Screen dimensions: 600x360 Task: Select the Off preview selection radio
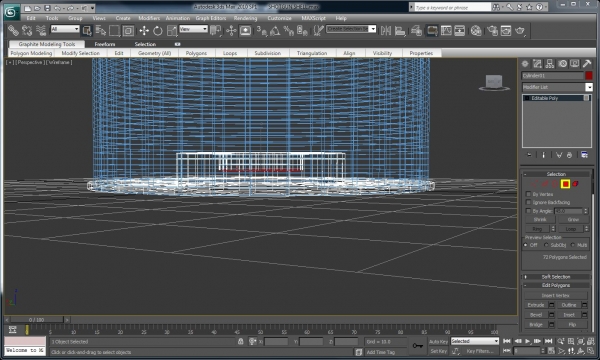[x=525, y=245]
